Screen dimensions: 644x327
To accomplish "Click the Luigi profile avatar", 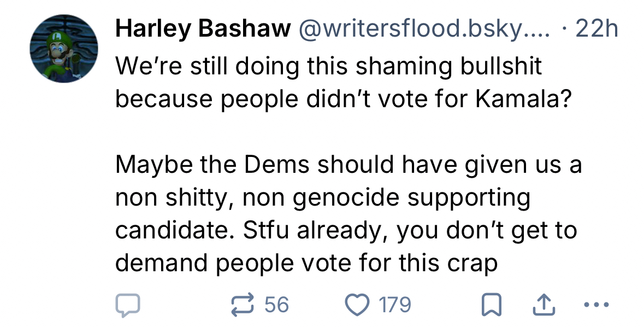I will tap(64, 49).
